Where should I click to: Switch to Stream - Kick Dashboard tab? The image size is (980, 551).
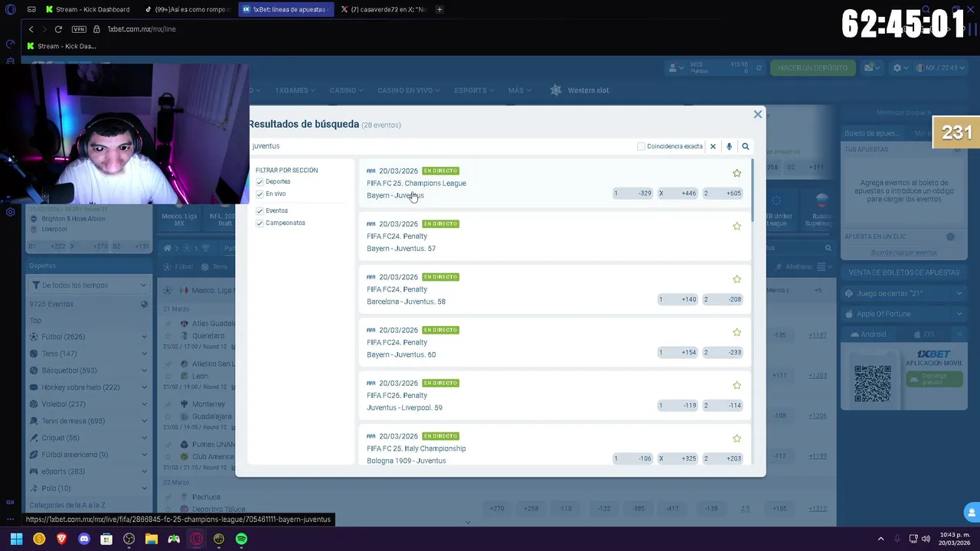[87, 9]
